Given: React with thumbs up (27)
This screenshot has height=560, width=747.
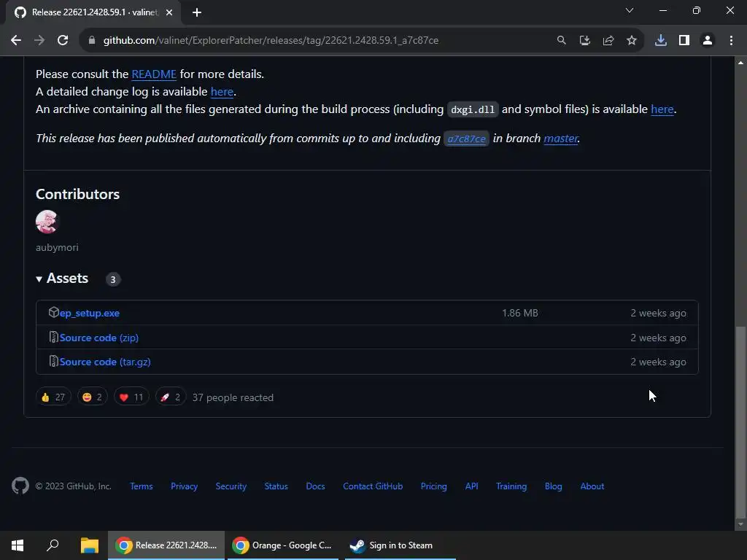Looking at the screenshot, I should pos(53,397).
